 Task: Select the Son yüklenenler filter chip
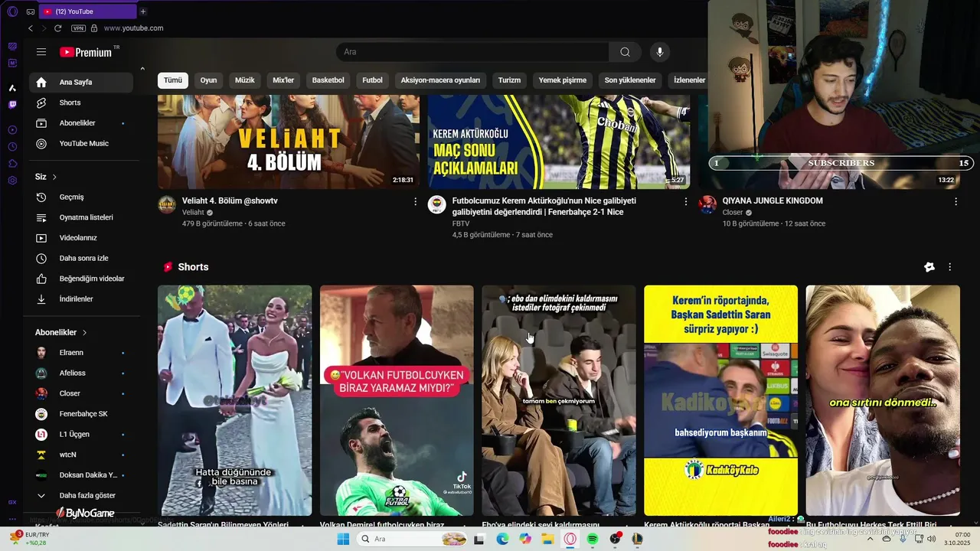click(630, 80)
